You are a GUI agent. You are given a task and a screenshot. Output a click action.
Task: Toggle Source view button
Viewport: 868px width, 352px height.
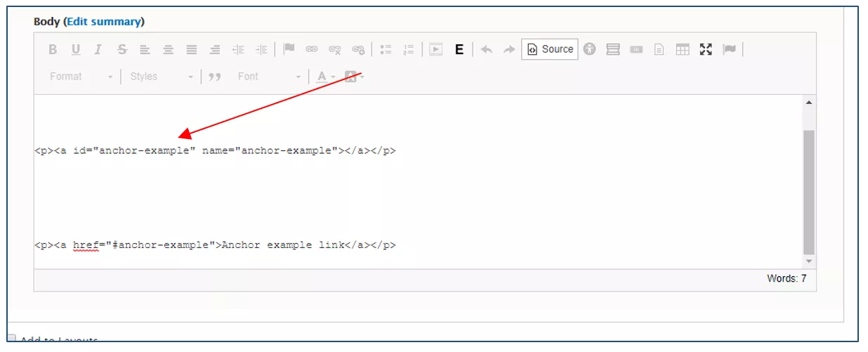click(550, 49)
